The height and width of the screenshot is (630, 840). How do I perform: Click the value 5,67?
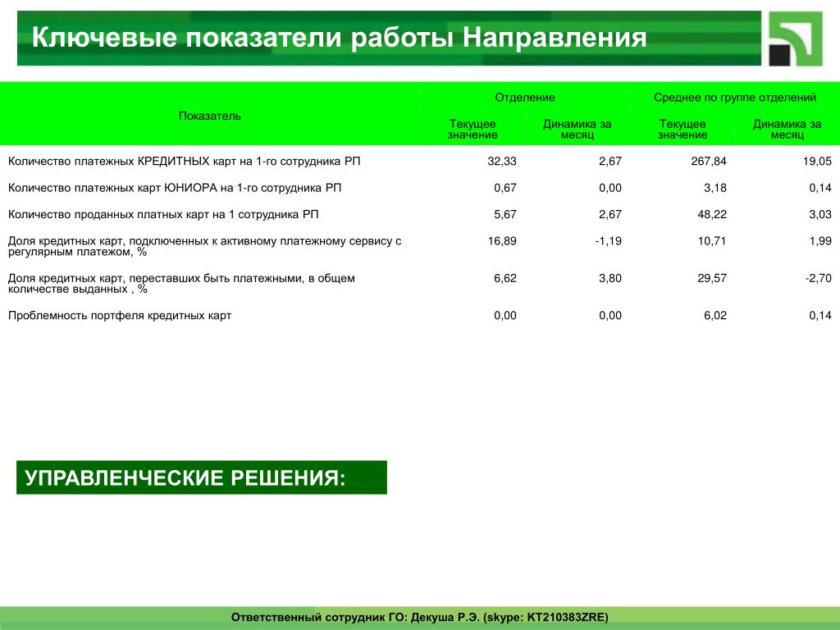(505, 215)
